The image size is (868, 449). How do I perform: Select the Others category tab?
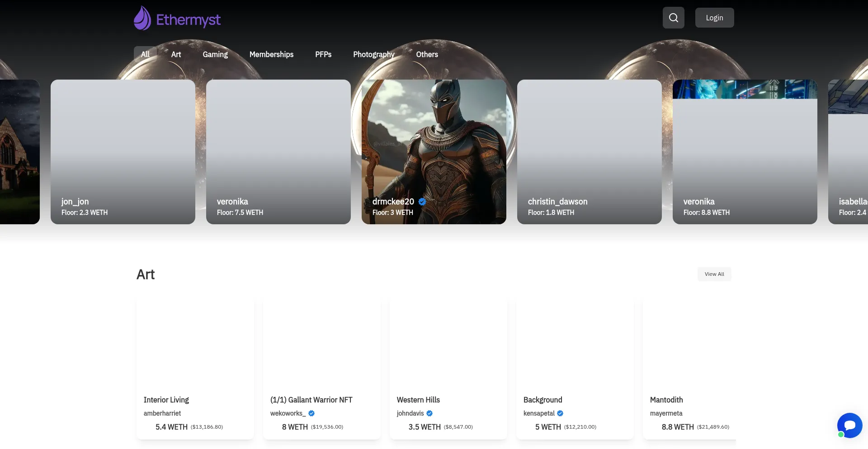coord(427,54)
